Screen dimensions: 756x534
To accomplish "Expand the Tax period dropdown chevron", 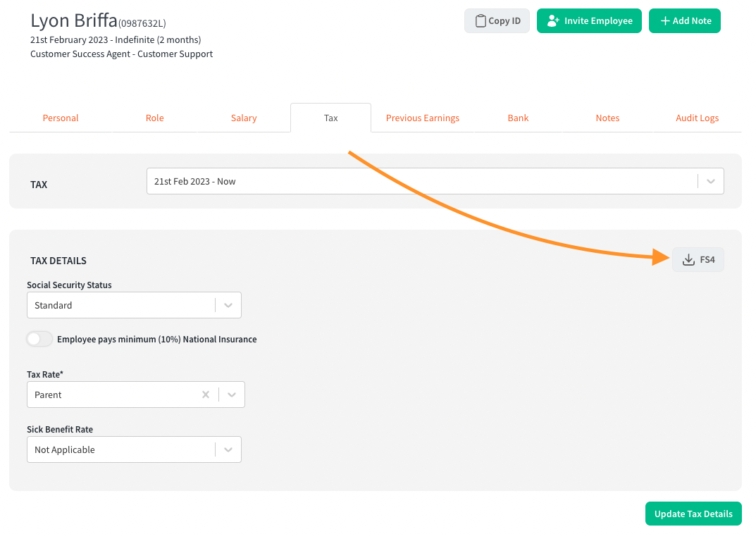I will 711,181.
